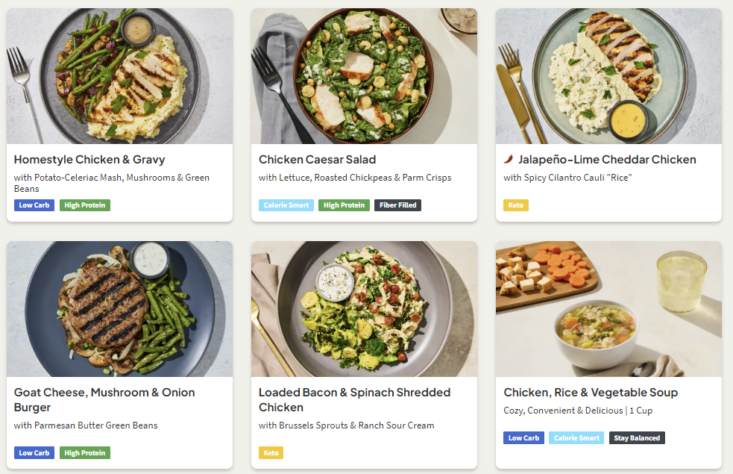This screenshot has width=733, height=474.
Task: Click the spicy chili pepper icon
Action: 509,159
